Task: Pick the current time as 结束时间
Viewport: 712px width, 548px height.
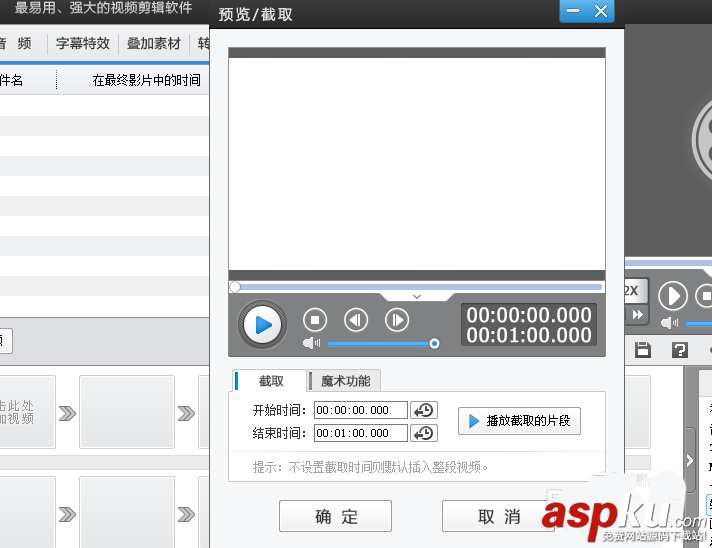Action: [424, 433]
